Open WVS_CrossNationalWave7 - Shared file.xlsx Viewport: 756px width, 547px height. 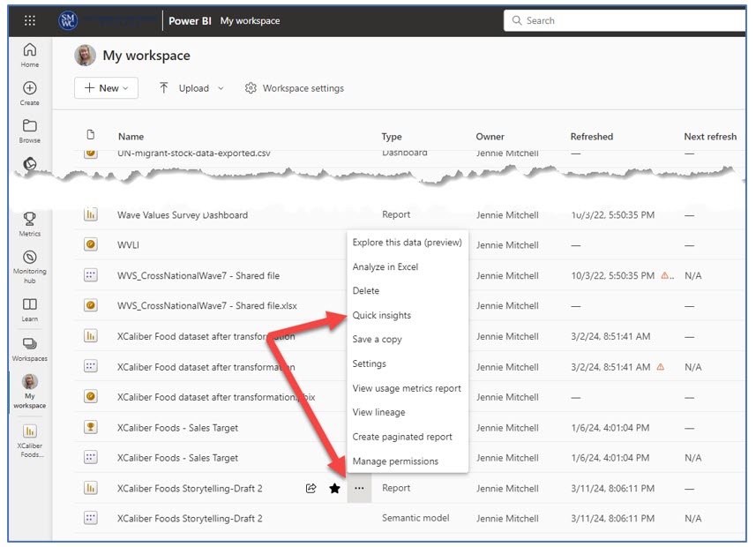point(206,306)
